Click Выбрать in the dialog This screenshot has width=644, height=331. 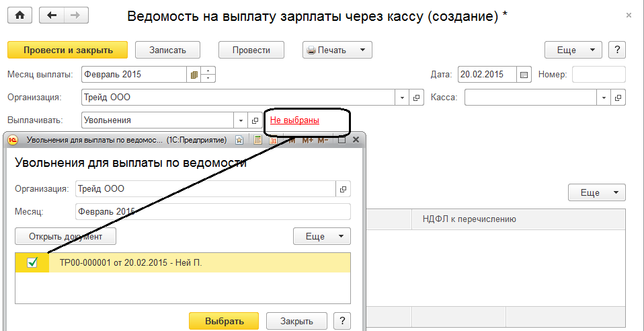(x=224, y=321)
